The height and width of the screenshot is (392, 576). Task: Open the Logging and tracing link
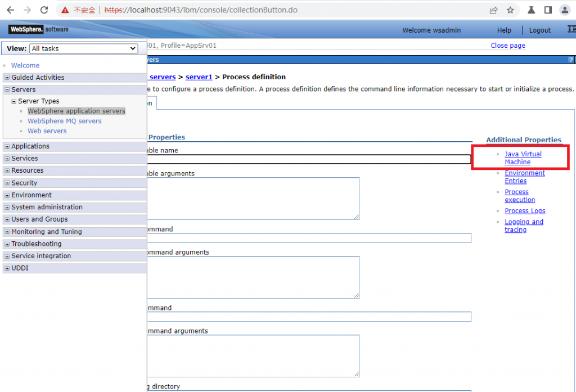(x=524, y=226)
